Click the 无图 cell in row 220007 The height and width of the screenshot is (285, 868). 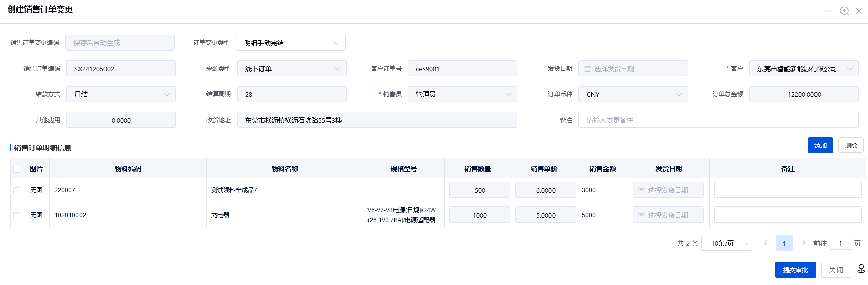36,190
